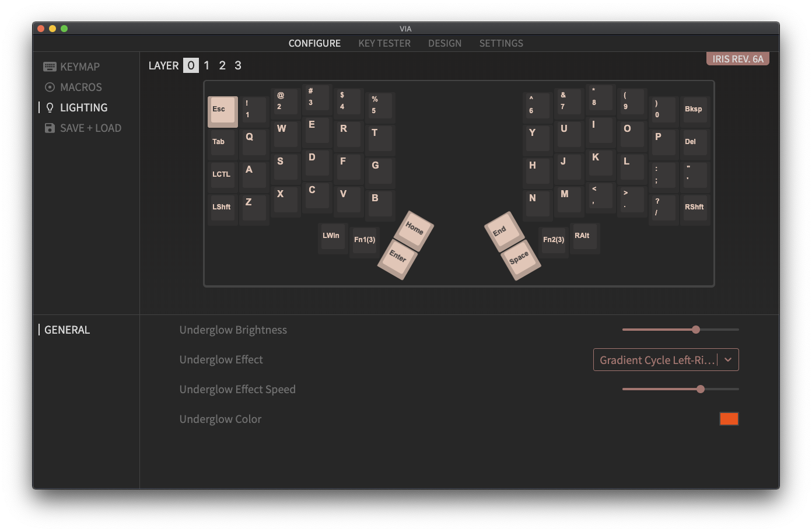The image size is (812, 532).
Task: Click the Save + Load floppy disk icon
Action: tap(50, 128)
